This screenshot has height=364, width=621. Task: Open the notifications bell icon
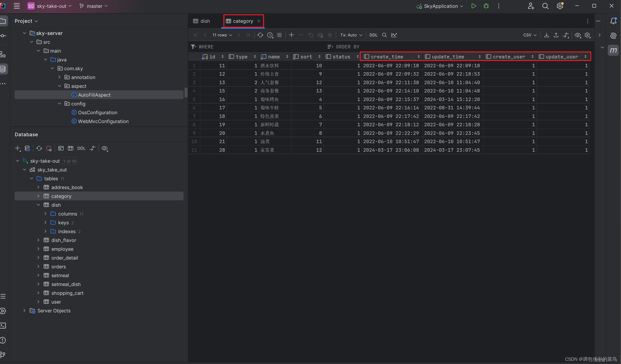(x=613, y=21)
